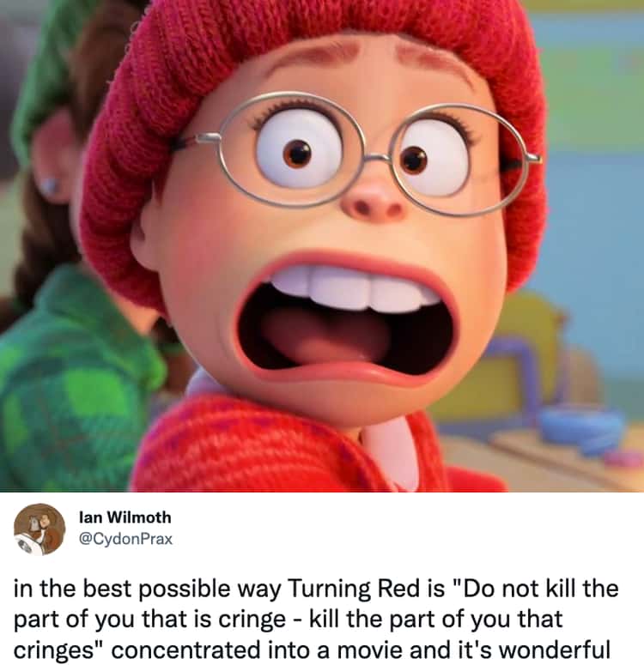Click the Ian Wilmoth display name
The width and height of the screenshot is (644, 665).
point(125,517)
